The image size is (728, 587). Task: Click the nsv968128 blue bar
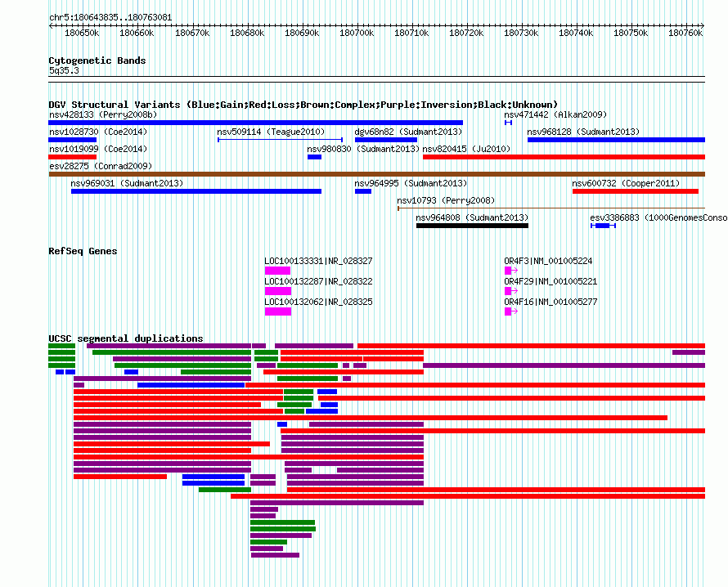[x=616, y=140]
